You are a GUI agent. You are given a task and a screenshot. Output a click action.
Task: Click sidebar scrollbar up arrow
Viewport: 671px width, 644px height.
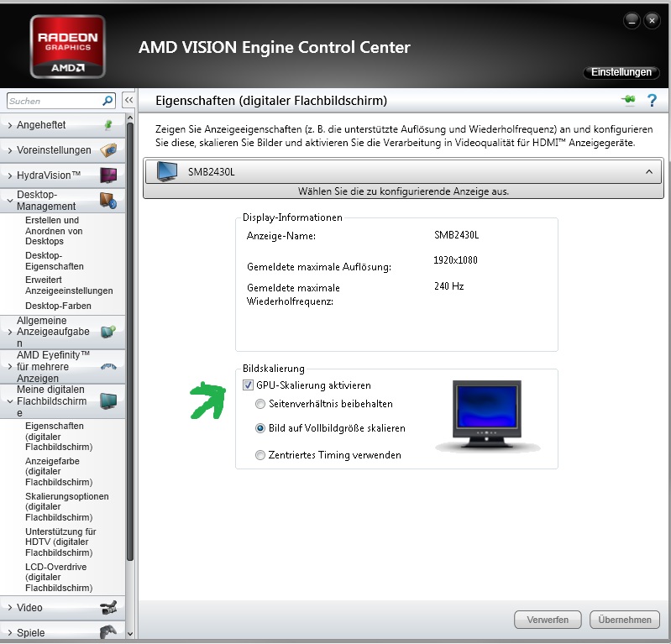130,118
